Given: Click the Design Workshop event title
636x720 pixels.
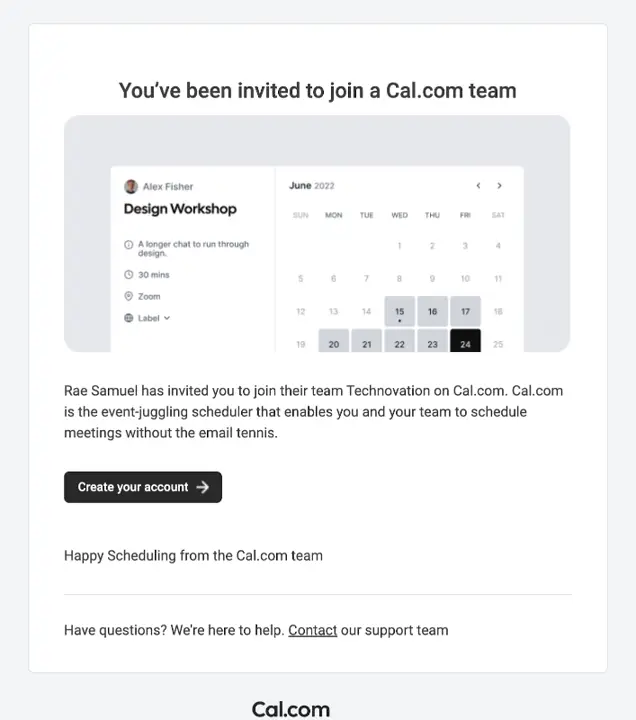Looking at the screenshot, I should coord(180,209).
